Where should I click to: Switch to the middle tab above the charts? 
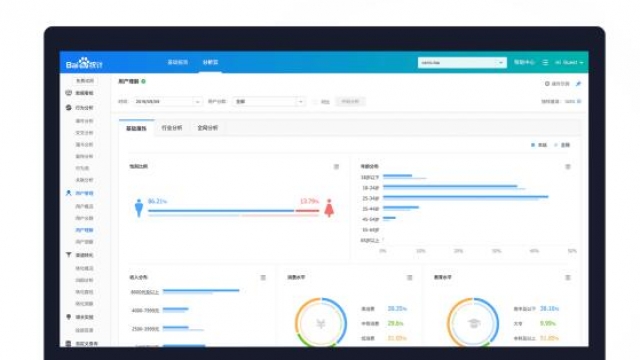pos(172,128)
